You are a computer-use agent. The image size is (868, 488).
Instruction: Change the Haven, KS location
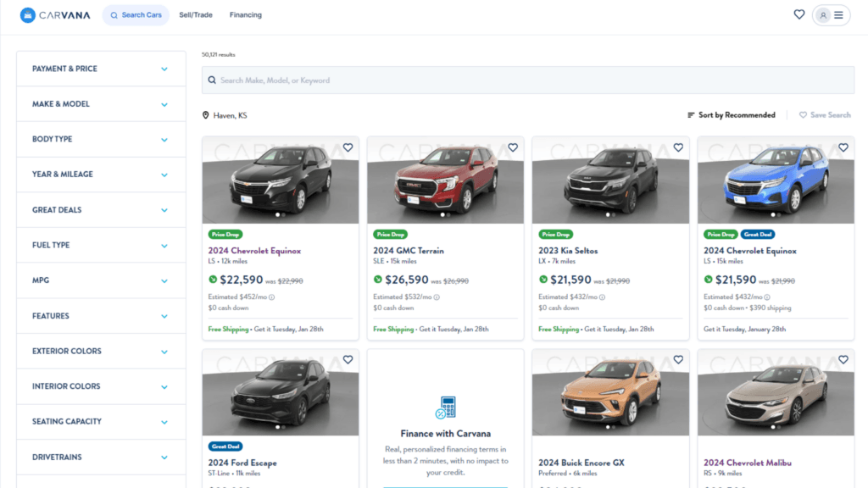pyautogui.click(x=225, y=115)
